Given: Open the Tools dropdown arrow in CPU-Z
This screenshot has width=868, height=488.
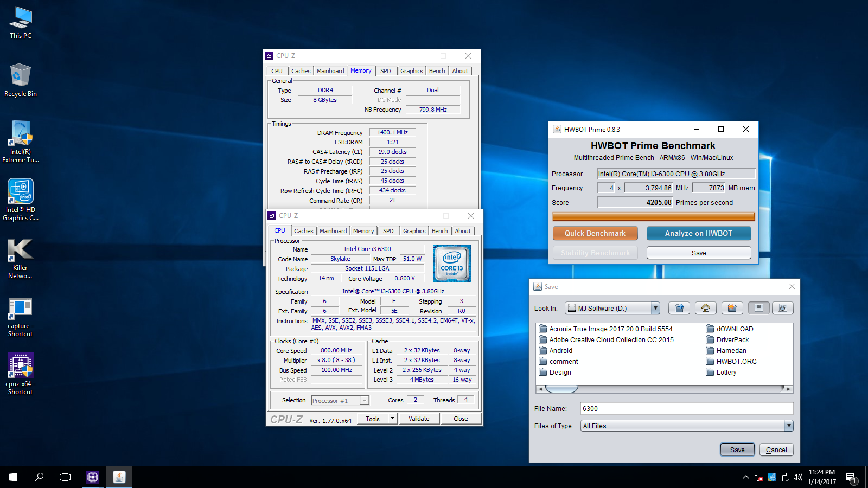Looking at the screenshot, I should click(393, 419).
